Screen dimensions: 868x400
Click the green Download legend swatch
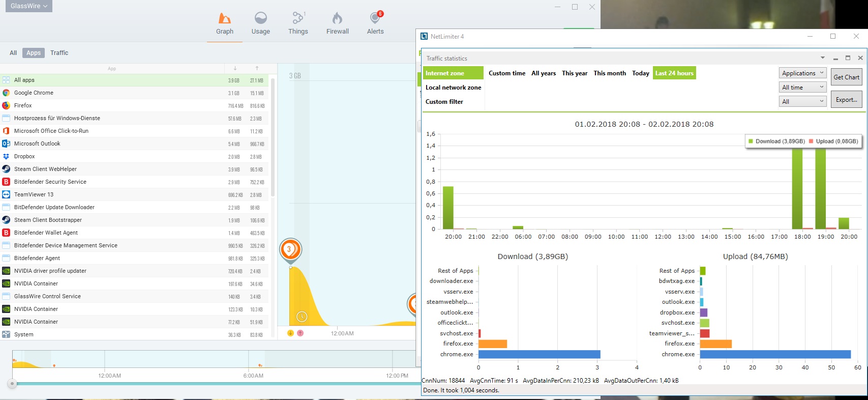tap(751, 141)
